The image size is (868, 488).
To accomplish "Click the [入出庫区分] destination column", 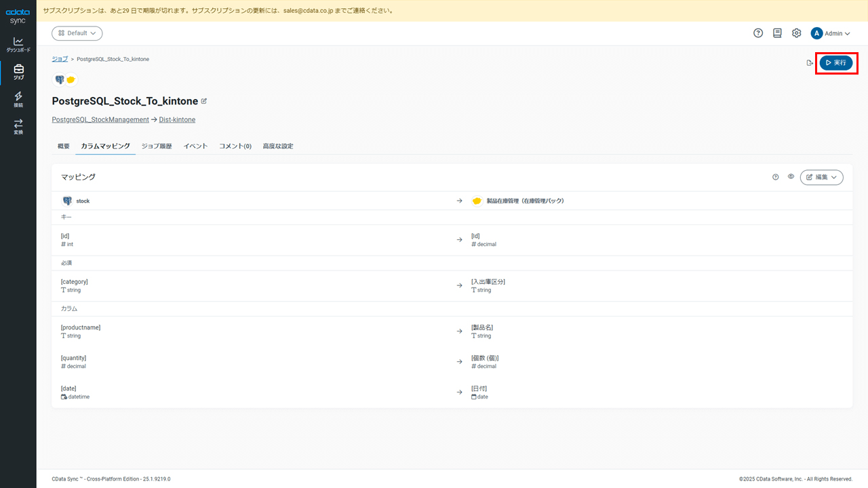I will 488,282.
